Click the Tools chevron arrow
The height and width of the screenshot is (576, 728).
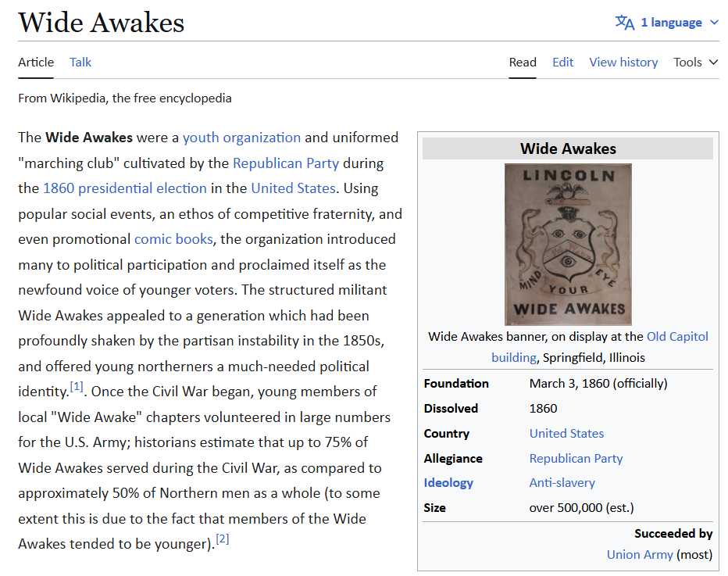point(714,63)
